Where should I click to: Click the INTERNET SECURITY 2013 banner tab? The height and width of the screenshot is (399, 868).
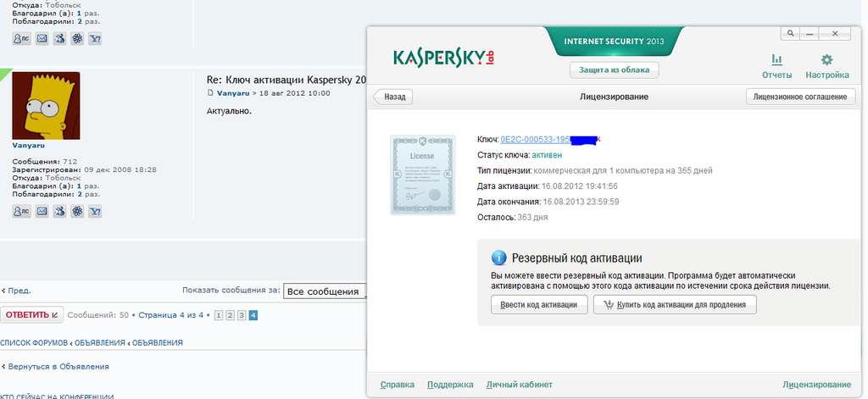pyautogui.click(x=614, y=42)
